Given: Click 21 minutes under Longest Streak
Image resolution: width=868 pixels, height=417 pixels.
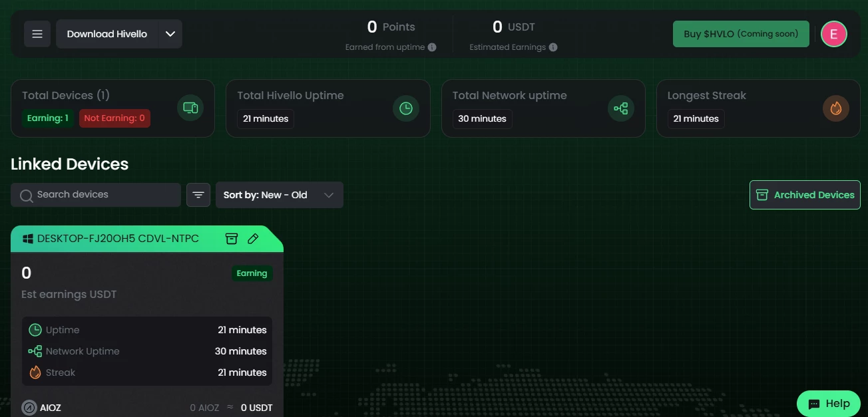Looking at the screenshot, I should (x=696, y=118).
